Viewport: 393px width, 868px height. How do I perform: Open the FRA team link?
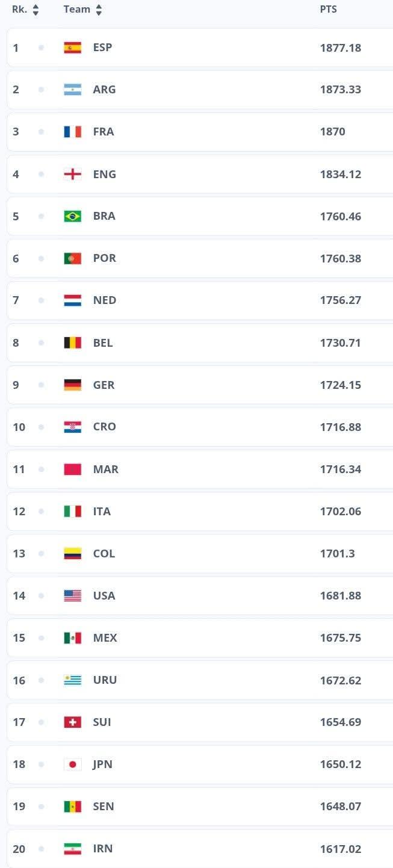104,132
